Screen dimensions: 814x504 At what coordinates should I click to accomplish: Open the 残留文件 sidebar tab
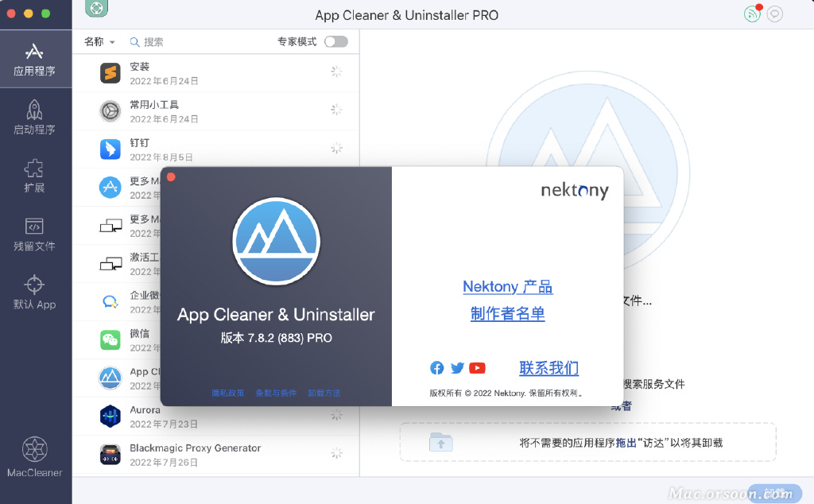click(34, 234)
